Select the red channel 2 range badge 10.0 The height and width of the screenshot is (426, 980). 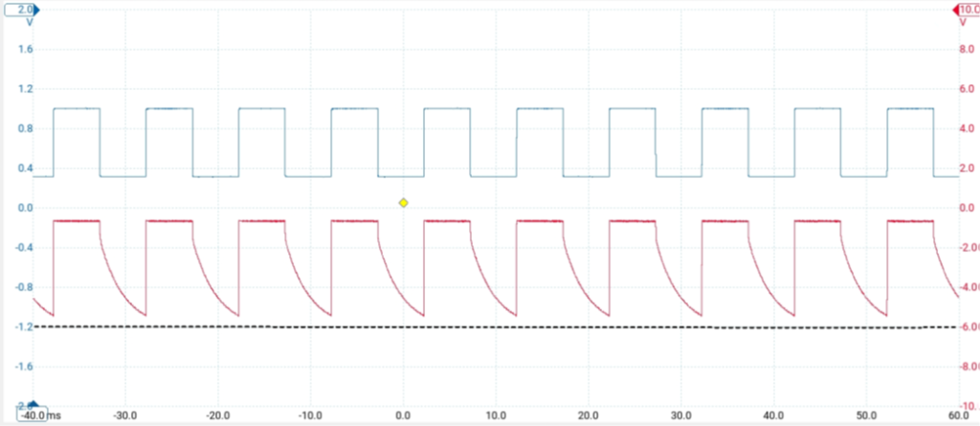tap(966, 10)
